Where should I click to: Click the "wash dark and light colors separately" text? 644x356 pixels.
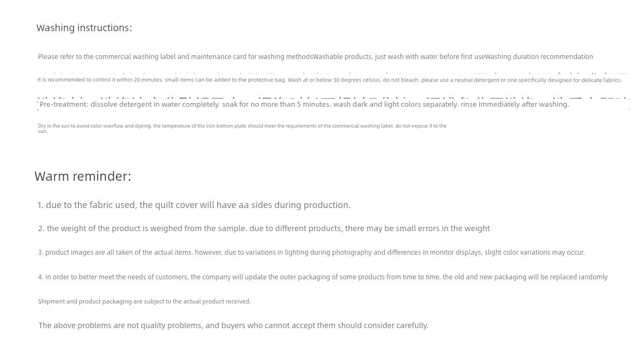(x=396, y=105)
